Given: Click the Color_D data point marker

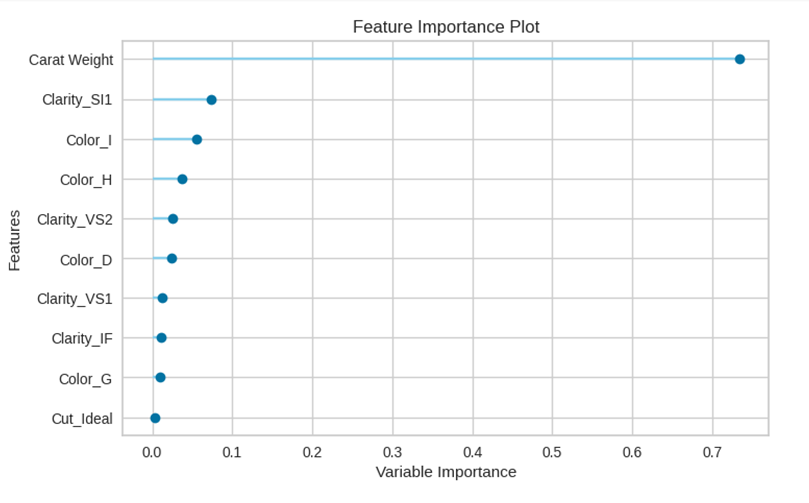Looking at the screenshot, I should coord(172,259).
